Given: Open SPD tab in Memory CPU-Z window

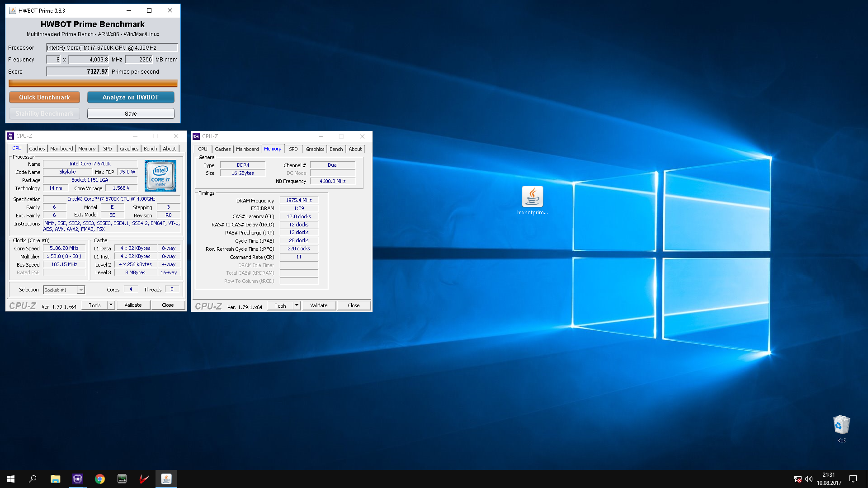Looking at the screenshot, I should click(x=293, y=149).
